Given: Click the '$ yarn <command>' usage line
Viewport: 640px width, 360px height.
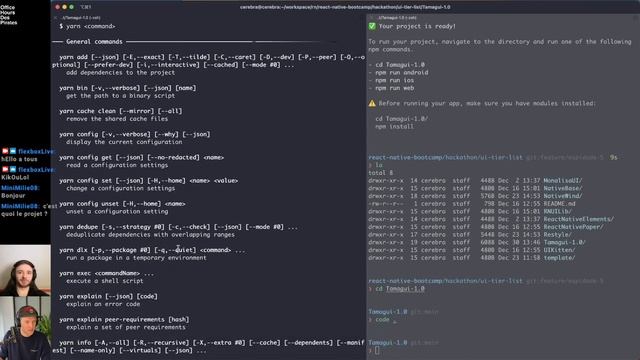Looking at the screenshot, I should pos(87,26).
